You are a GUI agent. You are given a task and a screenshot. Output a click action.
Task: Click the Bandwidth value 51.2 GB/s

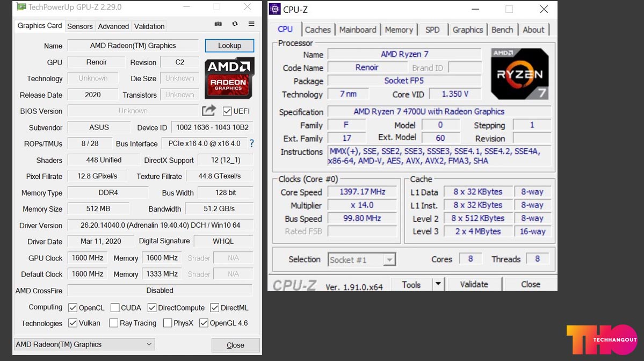click(x=219, y=208)
